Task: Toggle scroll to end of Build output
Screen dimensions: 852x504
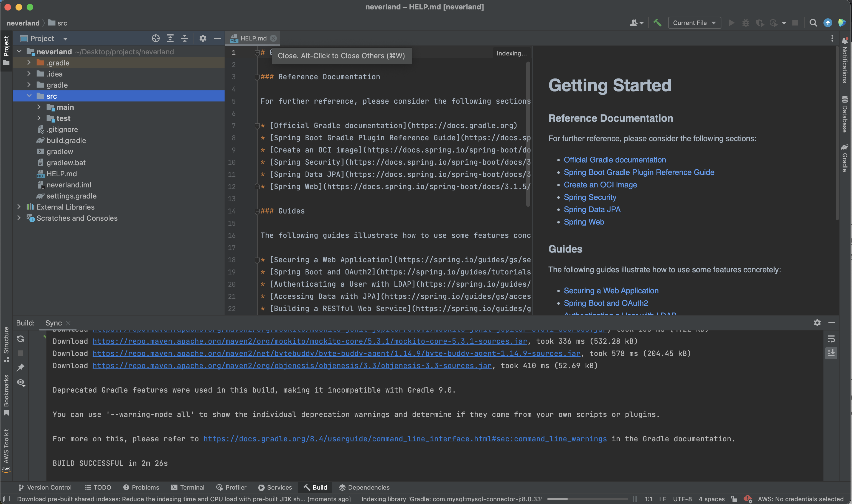Action: point(831,353)
